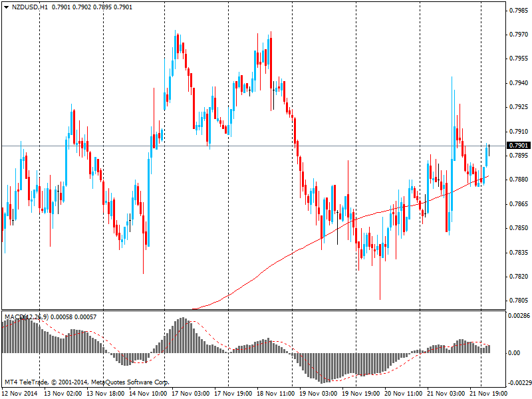
Task: Select the 18 Nov 11:00 time label
Action: (274, 394)
